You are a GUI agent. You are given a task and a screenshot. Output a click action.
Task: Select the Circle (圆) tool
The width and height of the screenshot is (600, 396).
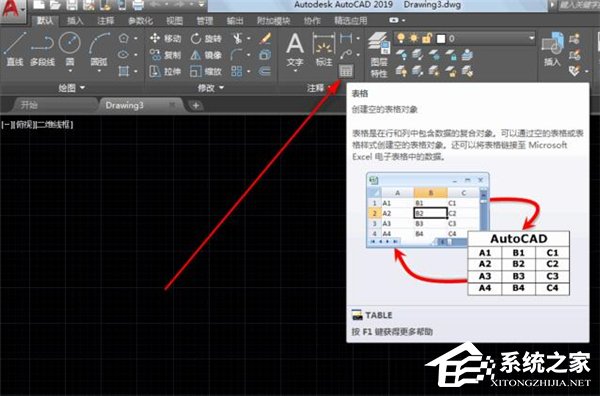(70, 48)
